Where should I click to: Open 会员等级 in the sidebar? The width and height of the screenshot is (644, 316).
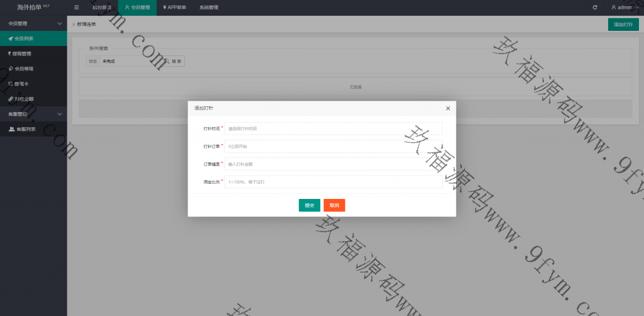(33, 69)
